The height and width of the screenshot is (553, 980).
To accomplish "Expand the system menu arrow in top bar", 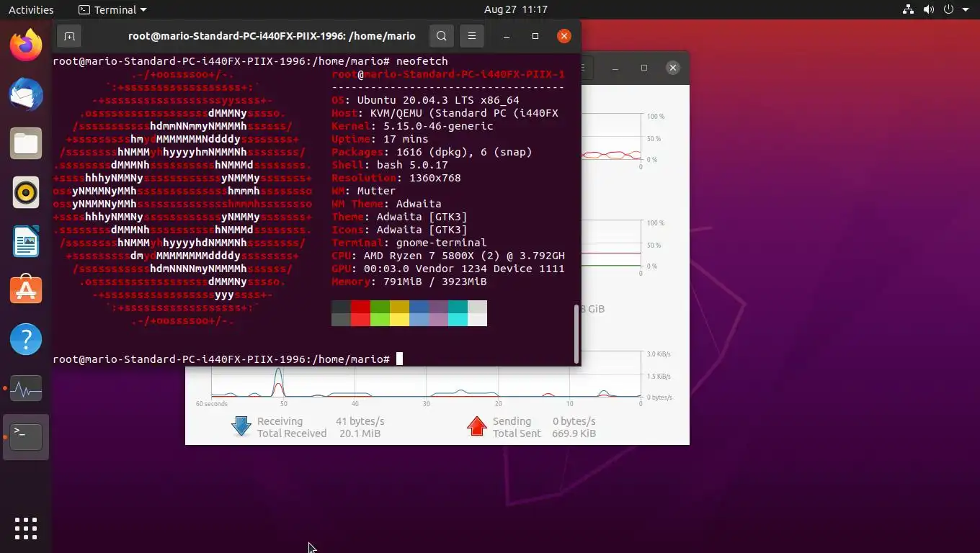I will [965, 10].
